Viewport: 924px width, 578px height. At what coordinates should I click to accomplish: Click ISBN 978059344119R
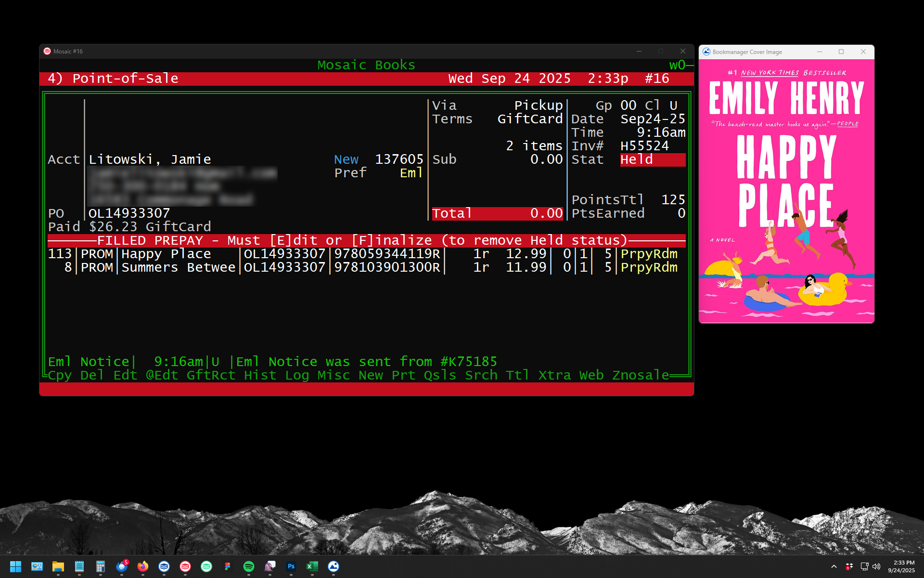pyautogui.click(x=387, y=254)
